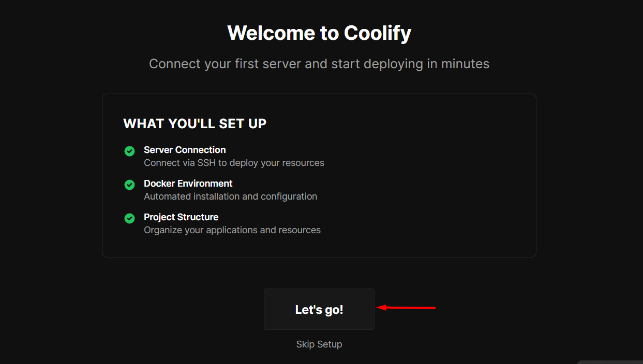
Task: Click the tail end of the red arrow
Action: point(434,308)
